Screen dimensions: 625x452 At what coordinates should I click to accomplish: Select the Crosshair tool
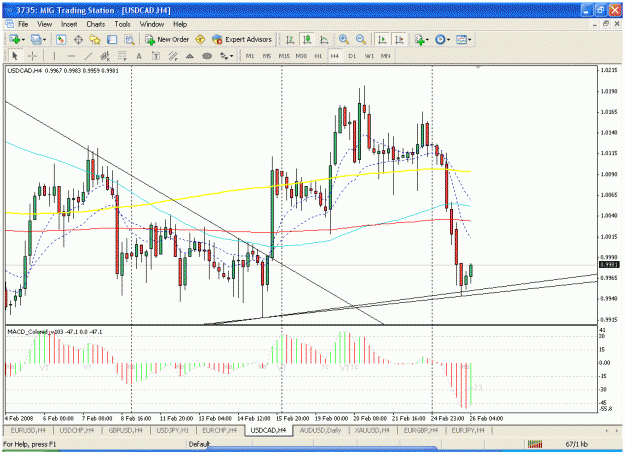coord(32,56)
